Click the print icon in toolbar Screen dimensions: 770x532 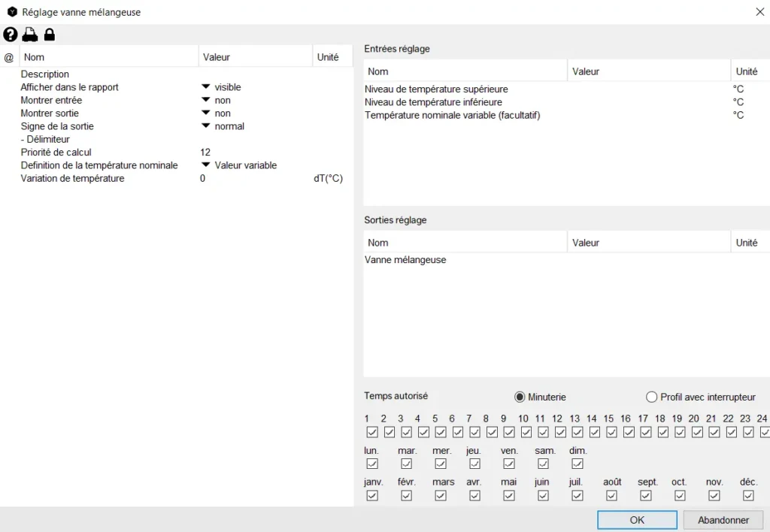click(x=30, y=35)
